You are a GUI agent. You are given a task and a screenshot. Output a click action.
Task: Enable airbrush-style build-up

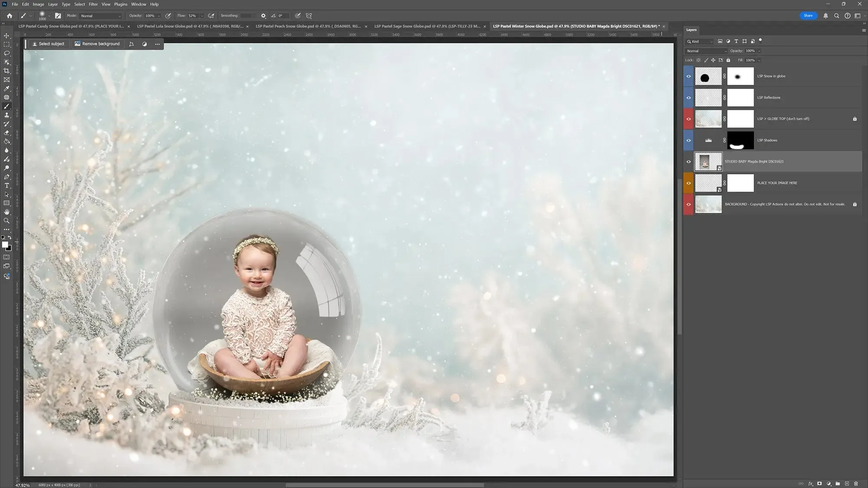click(211, 16)
